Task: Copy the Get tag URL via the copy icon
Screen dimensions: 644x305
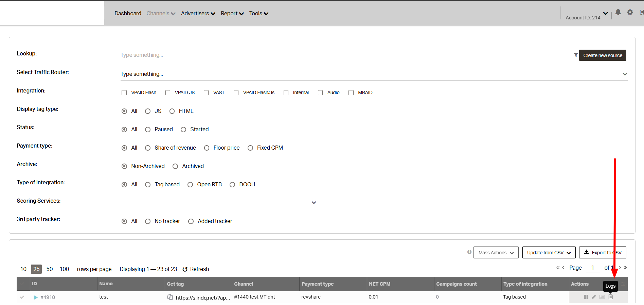Action: (170, 297)
